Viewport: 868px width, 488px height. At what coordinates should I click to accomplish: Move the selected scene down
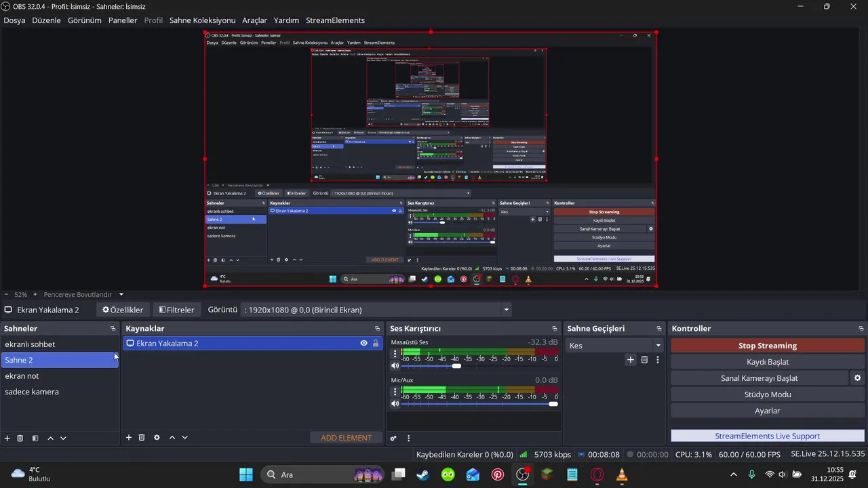click(63, 439)
